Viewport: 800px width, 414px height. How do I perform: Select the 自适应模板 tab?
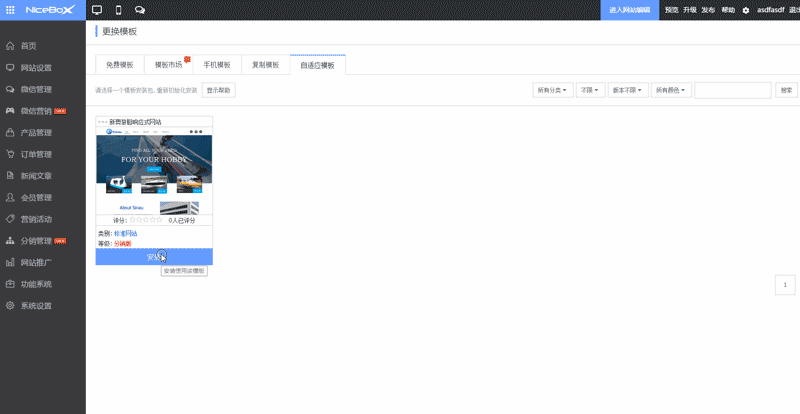pyautogui.click(x=317, y=65)
